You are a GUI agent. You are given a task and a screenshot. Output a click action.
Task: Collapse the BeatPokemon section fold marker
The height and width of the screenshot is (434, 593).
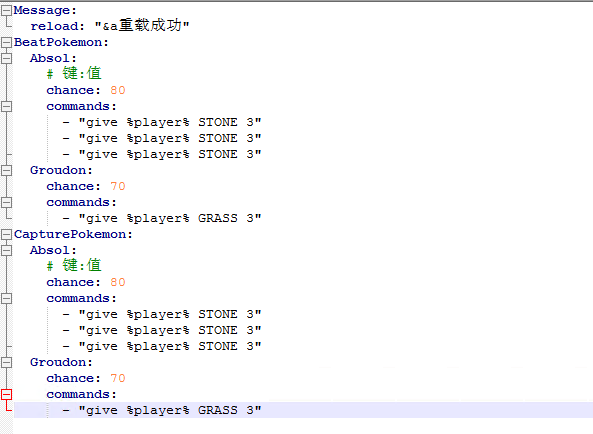coord(6,42)
